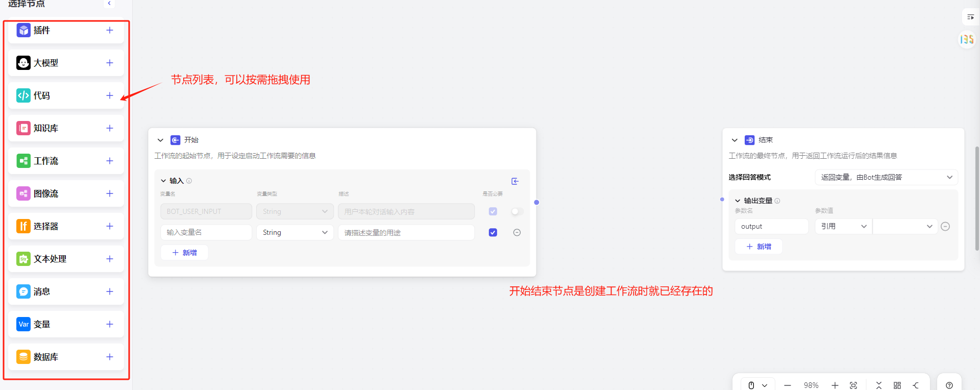Add a 变量 node with its plus button

click(110, 324)
